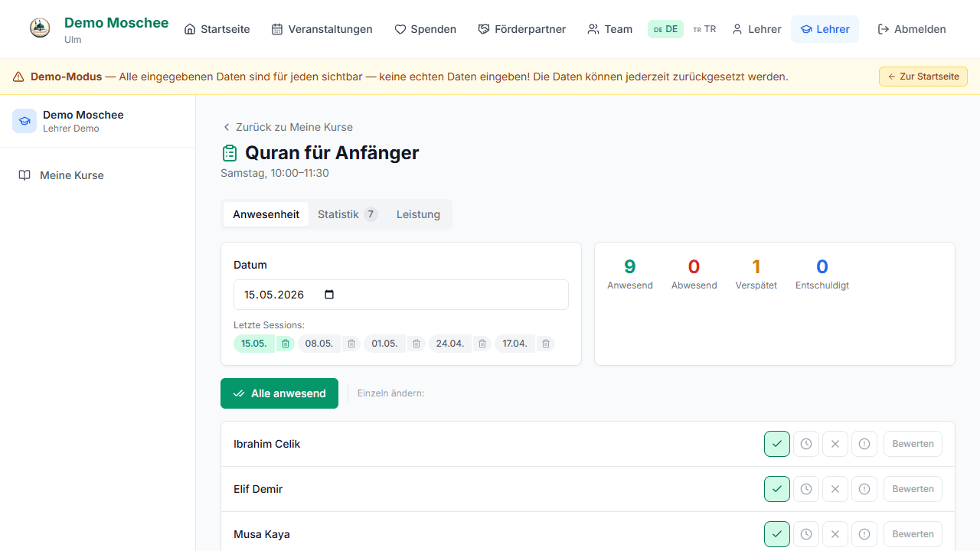This screenshot has width=980, height=551.
Task: Click Bewerten for Ibrahim Celik
Action: (x=913, y=444)
